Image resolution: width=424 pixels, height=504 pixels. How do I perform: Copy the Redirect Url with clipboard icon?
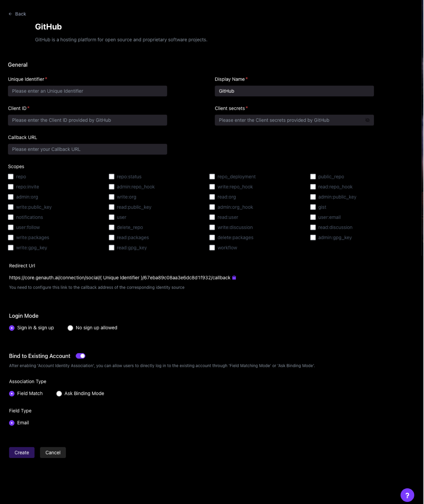click(234, 278)
